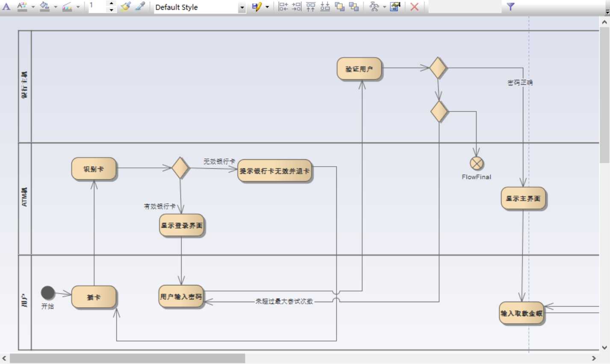This screenshot has height=364, width=610.
Task: Click the vertical scrollbar up arrow
Action: pyautogui.click(x=604, y=22)
